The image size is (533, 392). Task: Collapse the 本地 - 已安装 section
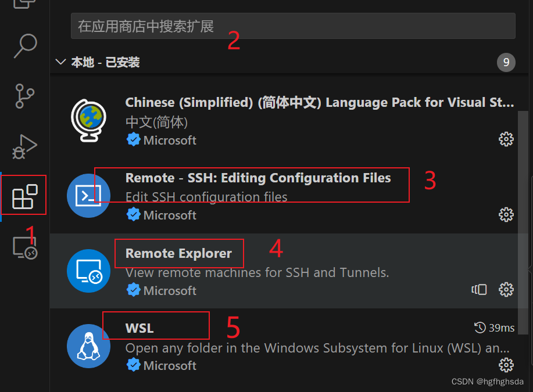tap(60, 62)
